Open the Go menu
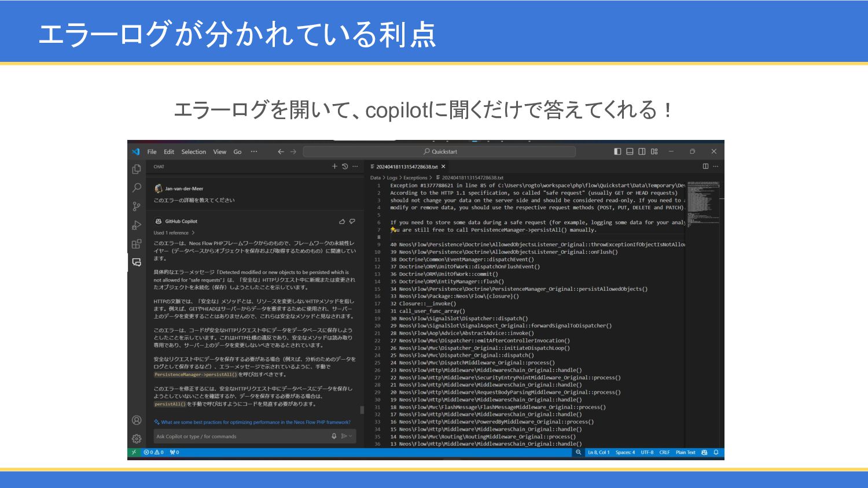This screenshot has width=868, height=488. [x=237, y=151]
